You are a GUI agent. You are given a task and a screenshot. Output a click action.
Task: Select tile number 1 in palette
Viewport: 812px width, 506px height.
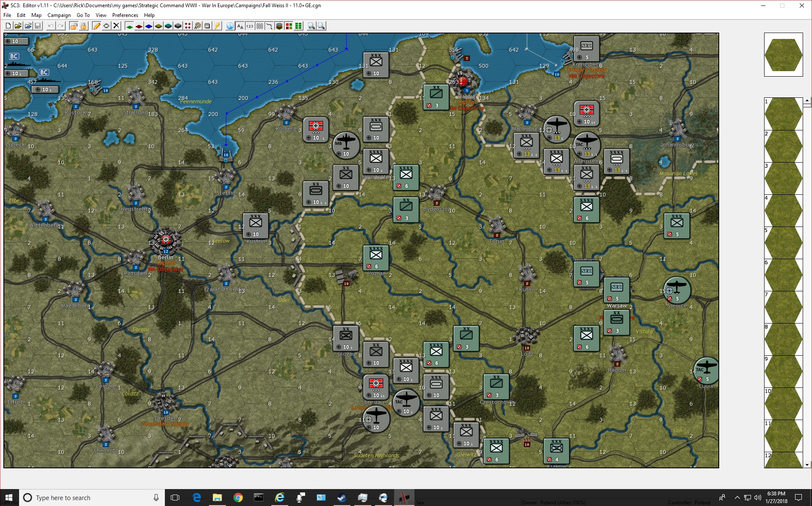pyautogui.click(x=783, y=114)
